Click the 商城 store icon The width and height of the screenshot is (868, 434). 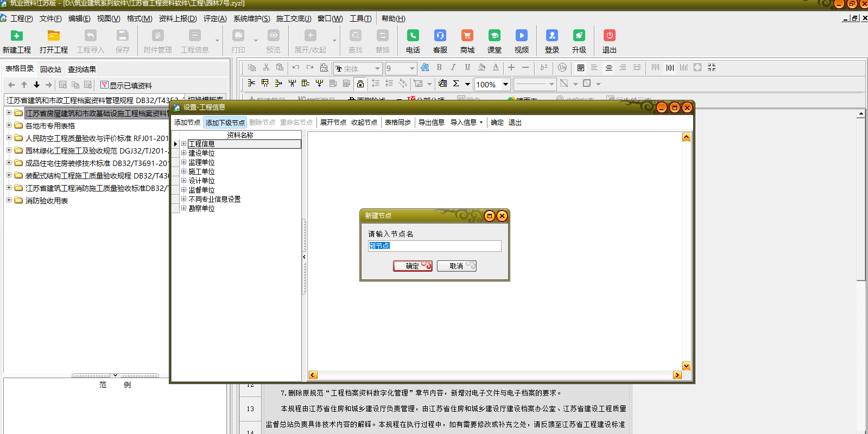467,36
